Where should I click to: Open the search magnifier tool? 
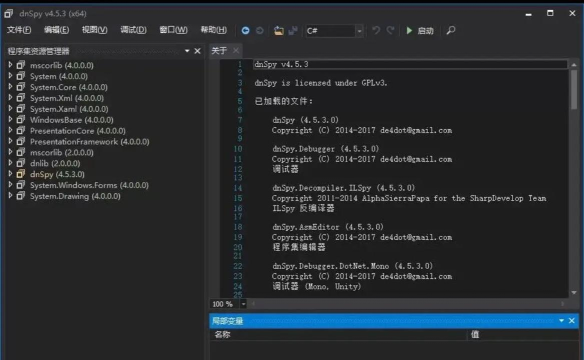(x=451, y=30)
